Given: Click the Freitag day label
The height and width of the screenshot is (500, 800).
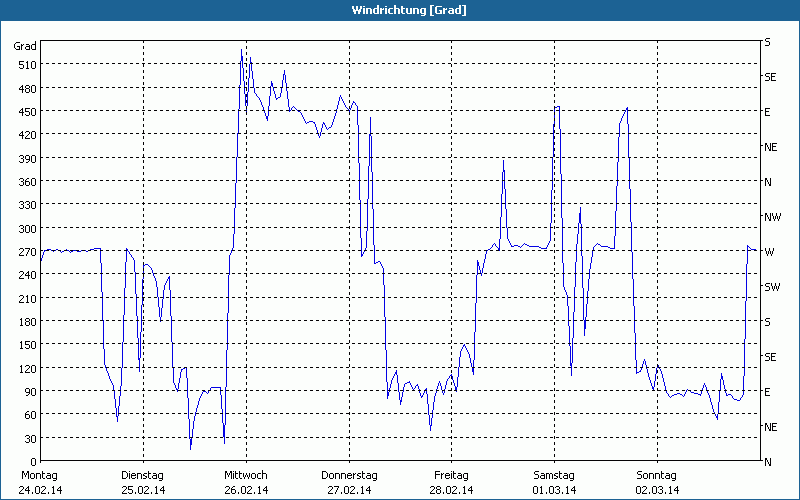Looking at the screenshot, I should (452, 475).
